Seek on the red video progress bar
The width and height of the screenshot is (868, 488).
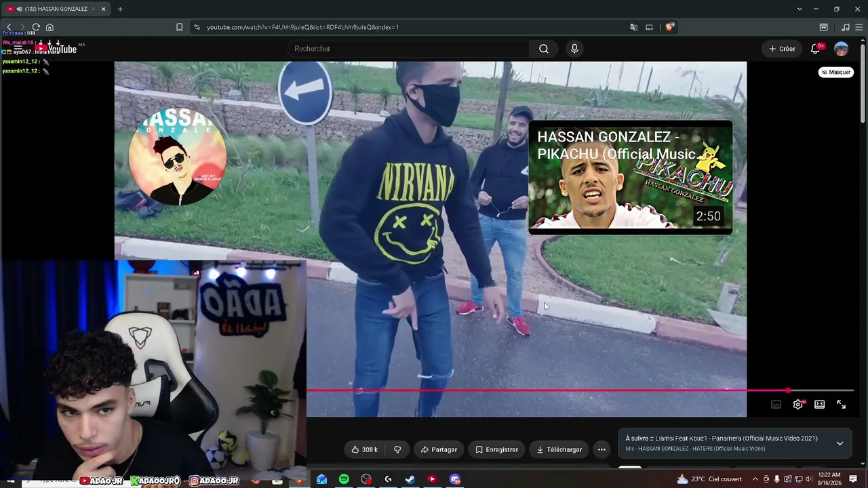[x=580, y=390]
